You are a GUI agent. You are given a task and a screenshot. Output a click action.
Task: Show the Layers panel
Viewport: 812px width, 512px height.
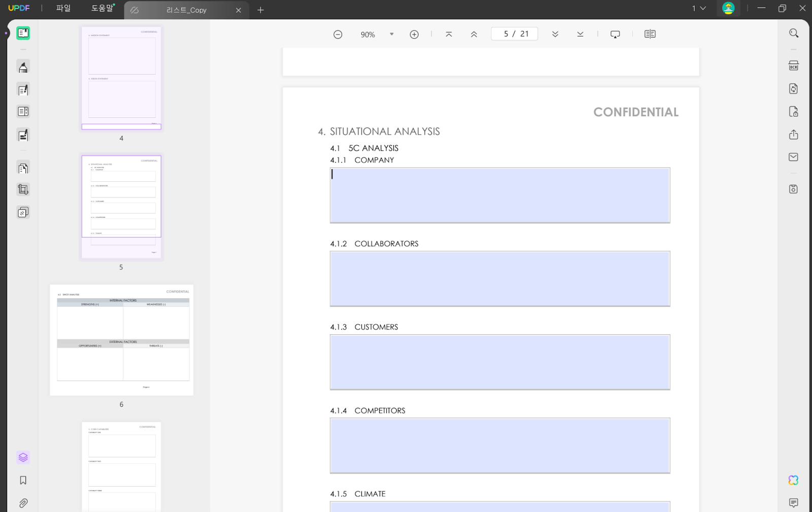click(x=23, y=457)
